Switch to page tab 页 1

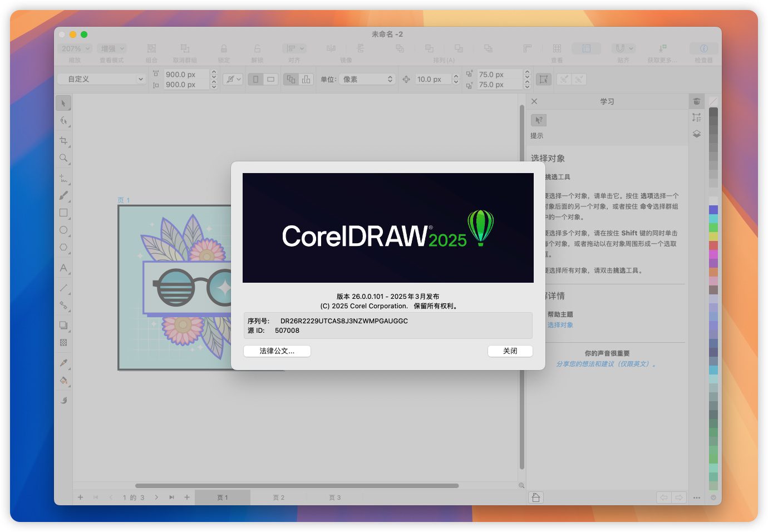click(223, 497)
